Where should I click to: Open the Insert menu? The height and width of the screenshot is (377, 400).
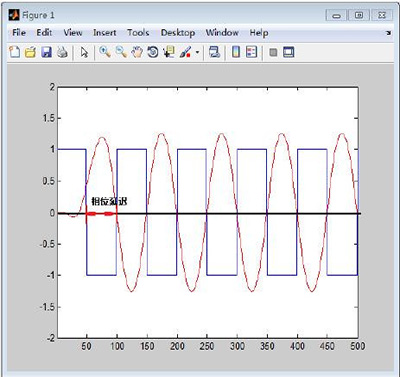pyautogui.click(x=105, y=33)
